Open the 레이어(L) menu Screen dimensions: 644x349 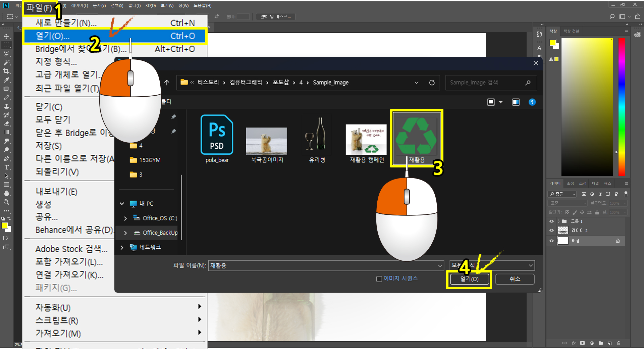pyautogui.click(x=79, y=5)
